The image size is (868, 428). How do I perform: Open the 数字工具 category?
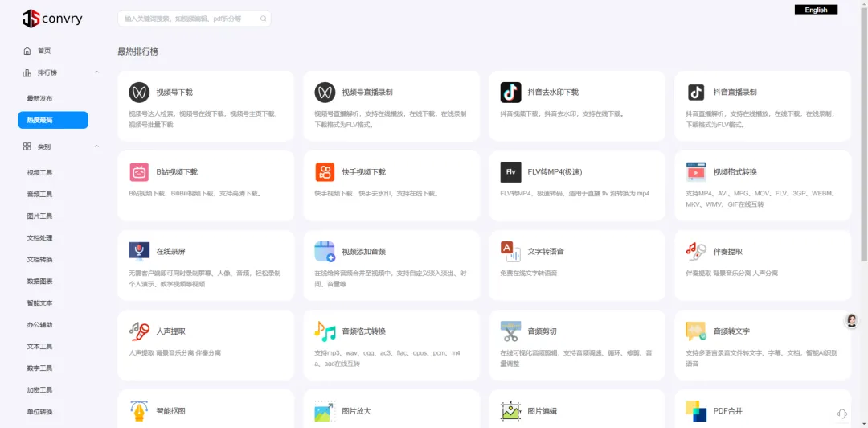pyautogui.click(x=40, y=368)
